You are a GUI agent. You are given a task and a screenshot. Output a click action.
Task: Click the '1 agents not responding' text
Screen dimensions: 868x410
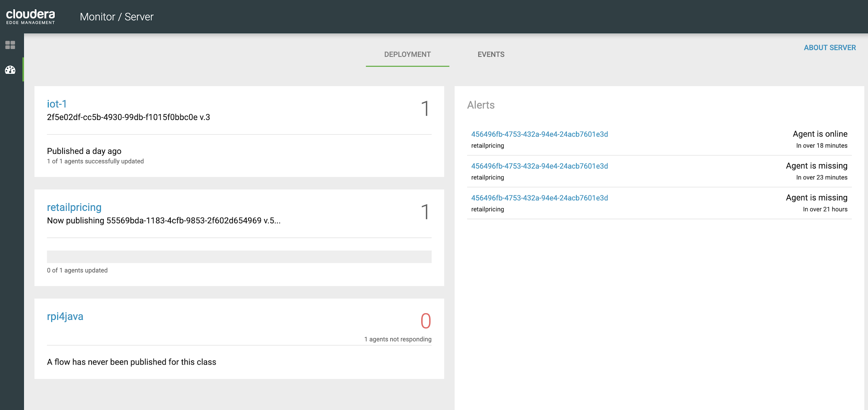397,339
